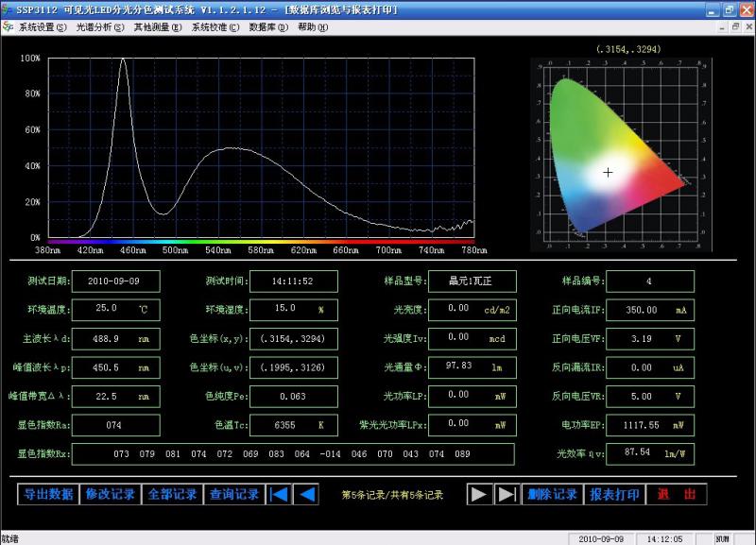The image size is (756, 545).
Task: Delete current record via 删除记录
Action: point(552,494)
